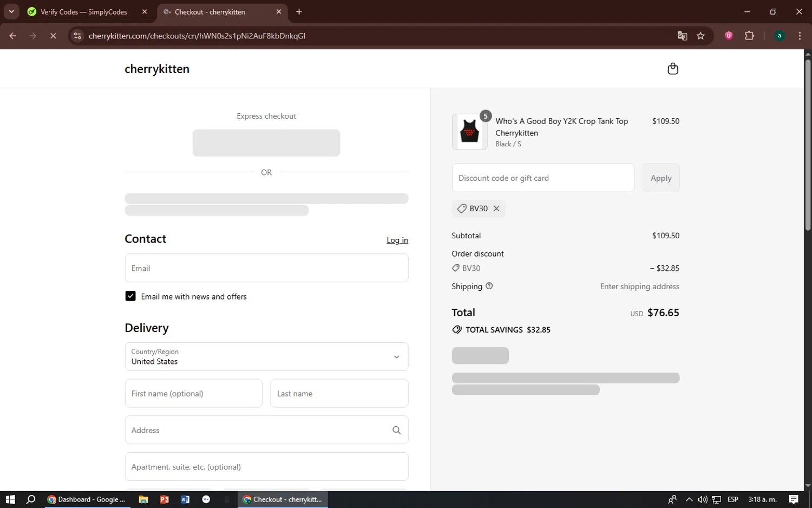Click the Apply discount button
The width and height of the screenshot is (812, 508).
(661, 178)
